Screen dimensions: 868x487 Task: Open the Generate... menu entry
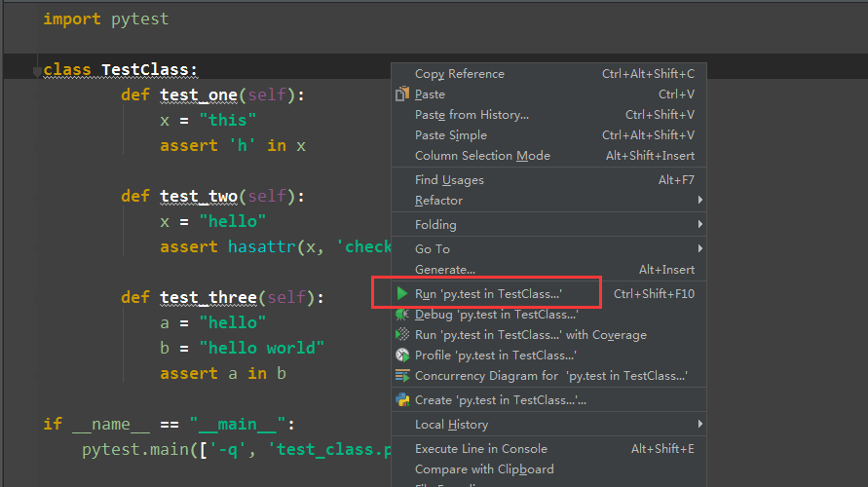(x=444, y=270)
